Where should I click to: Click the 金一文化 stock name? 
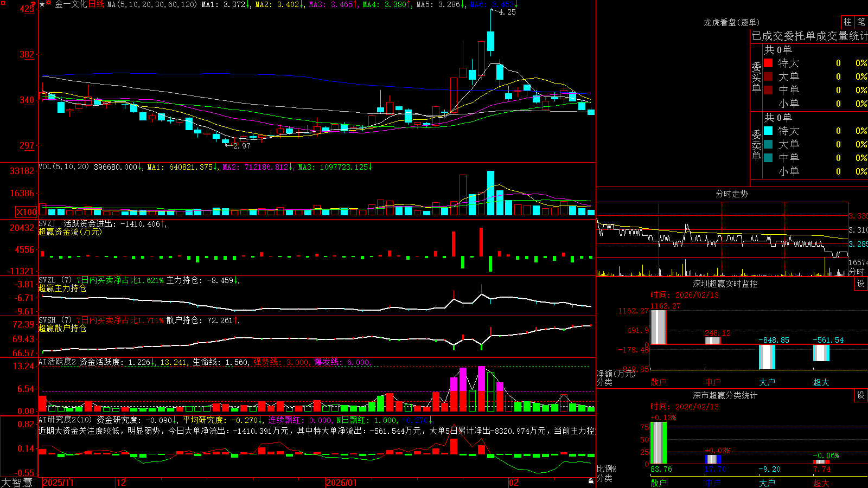[x=71, y=4]
